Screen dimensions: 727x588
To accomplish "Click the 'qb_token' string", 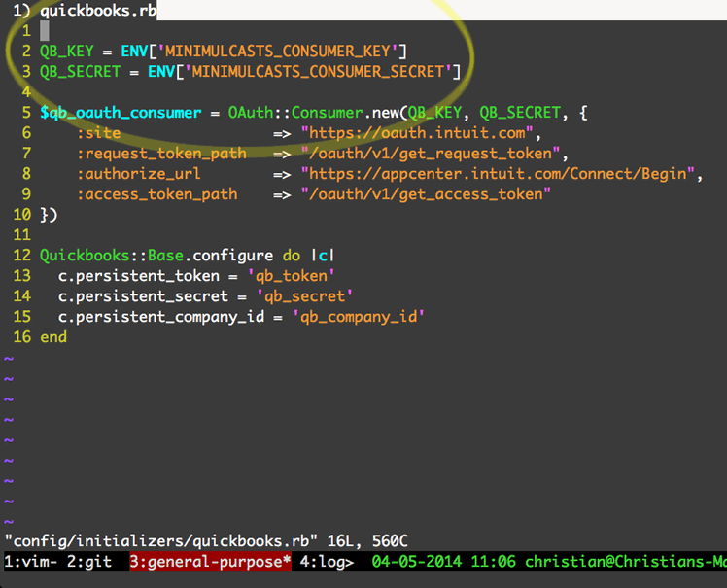I will click(292, 276).
